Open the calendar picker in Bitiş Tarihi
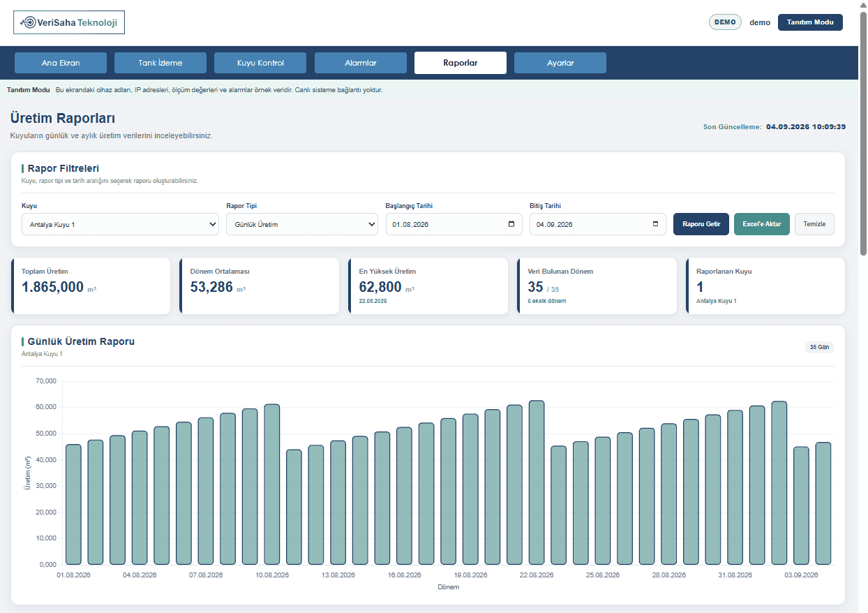The height and width of the screenshot is (613, 868). (655, 224)
